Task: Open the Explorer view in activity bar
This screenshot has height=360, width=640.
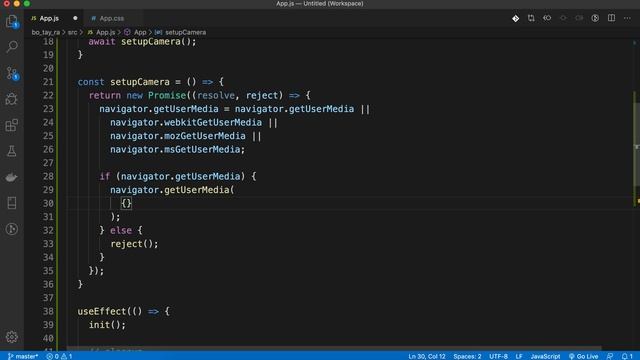Action: pos(12,21)
